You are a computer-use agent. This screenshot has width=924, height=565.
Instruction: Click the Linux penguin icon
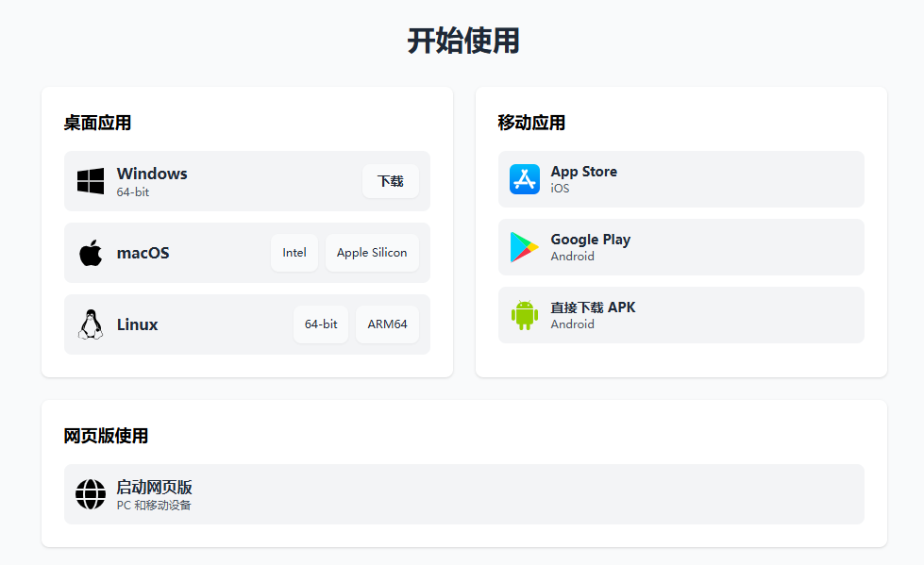tap(90, 323)
